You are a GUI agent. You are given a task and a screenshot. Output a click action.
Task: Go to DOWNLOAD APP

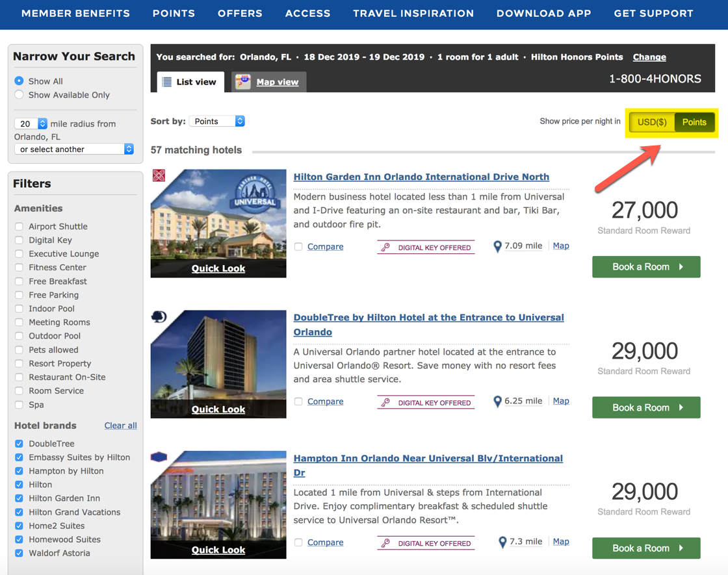[x=543, y=14]
